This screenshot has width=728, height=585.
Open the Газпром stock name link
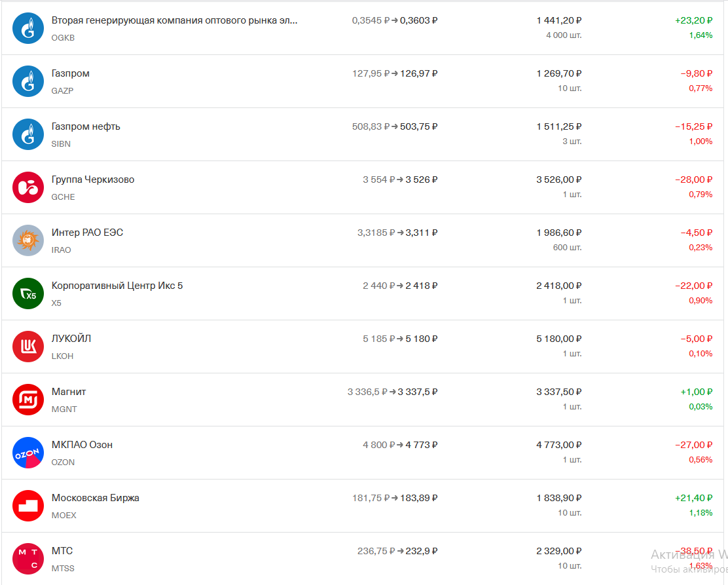click(x=71, y=73)
